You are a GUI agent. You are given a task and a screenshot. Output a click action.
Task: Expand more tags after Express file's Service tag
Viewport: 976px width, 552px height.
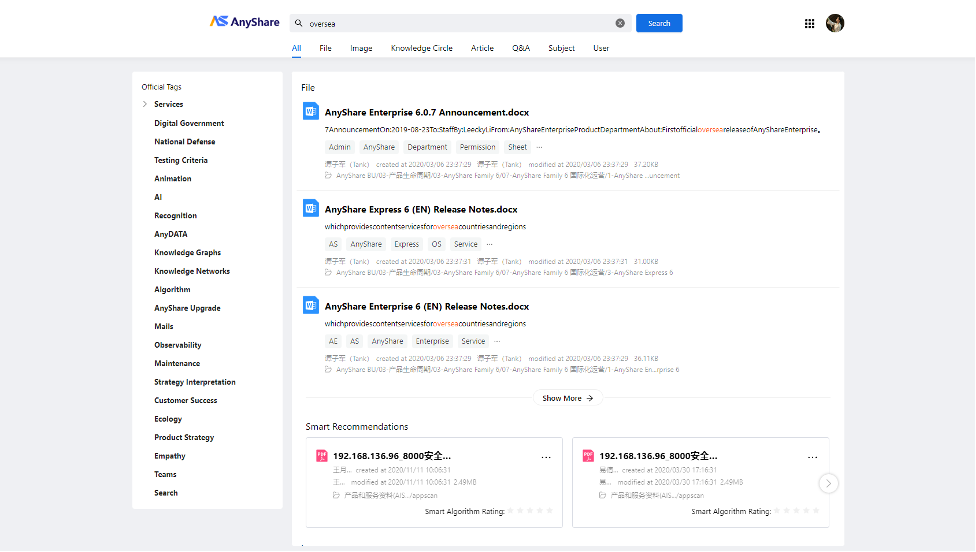[x=489, y=245]
